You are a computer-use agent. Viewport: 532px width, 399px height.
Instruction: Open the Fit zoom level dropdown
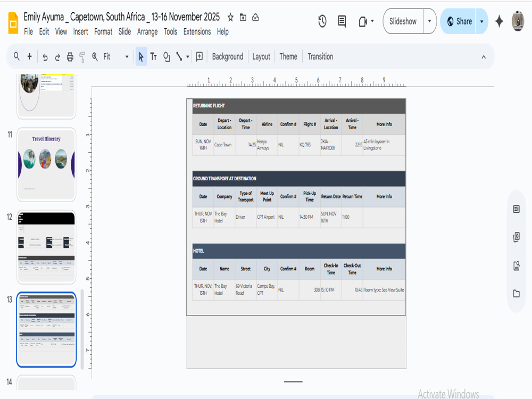[x=115, y=57]
